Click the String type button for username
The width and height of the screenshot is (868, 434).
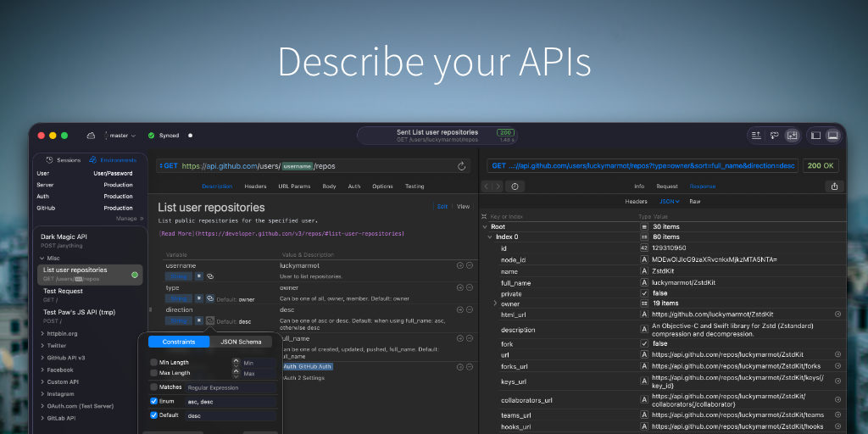[178, 275]
